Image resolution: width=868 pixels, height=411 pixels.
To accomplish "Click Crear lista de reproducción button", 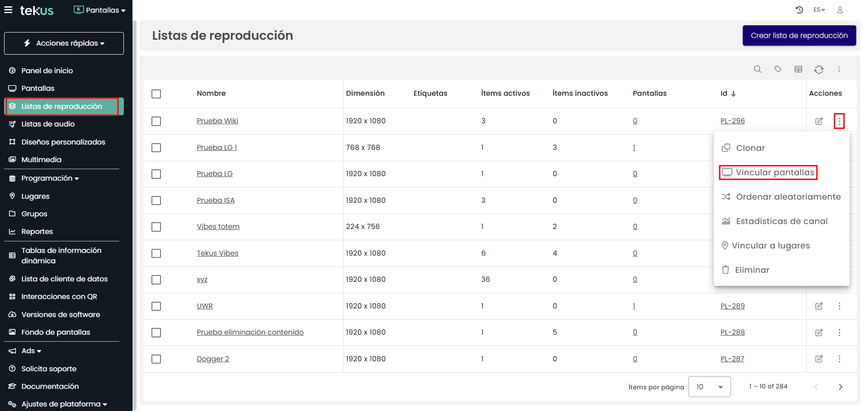I will click(x=799, y=36).
